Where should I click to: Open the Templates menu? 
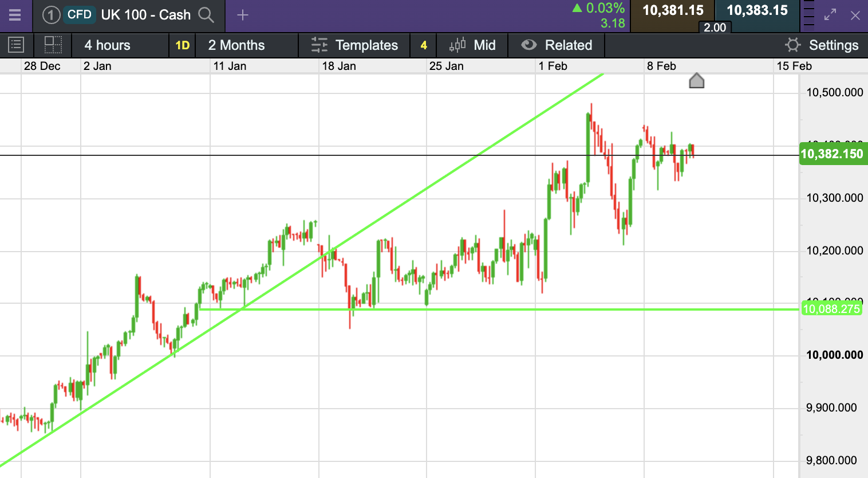point(354,45)
